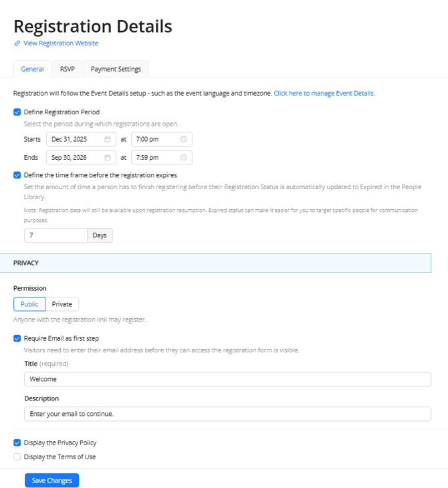This screenshot has height=488, width=448.
Task: Enable Display the Terms of Use
Action: click(x=17, y=457)
